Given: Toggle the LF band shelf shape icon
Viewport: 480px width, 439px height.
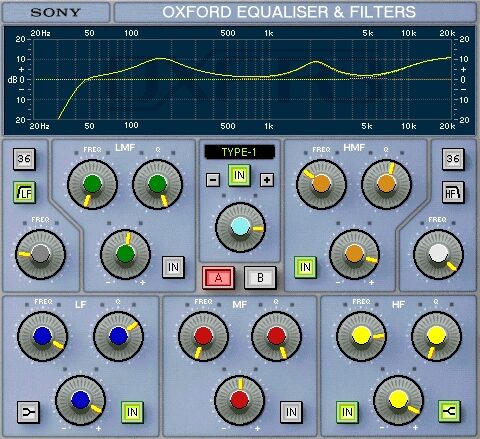Looking at the screenshot, I should click(28, 412).
